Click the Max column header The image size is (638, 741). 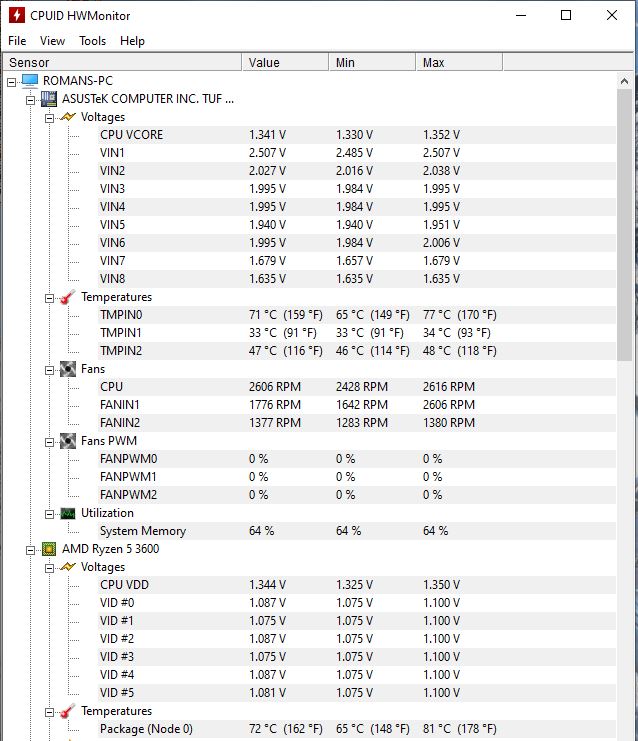click(x=459, y=62)
